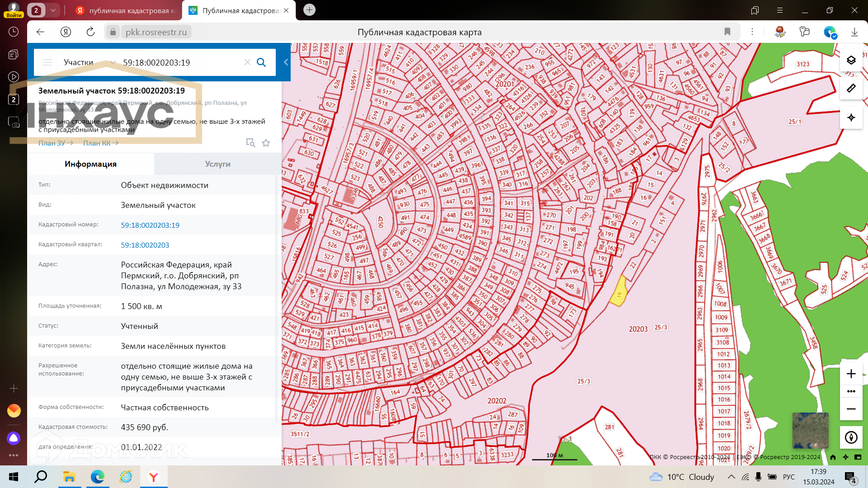Click the find-on-map icon beside the star
This screenshot has width=868, height=488.
point(250,143)
